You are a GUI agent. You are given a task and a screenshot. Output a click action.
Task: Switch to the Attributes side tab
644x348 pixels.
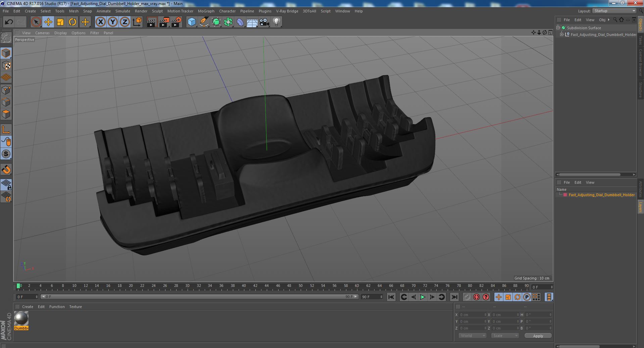pyautogui.click(x=640, y=189)
